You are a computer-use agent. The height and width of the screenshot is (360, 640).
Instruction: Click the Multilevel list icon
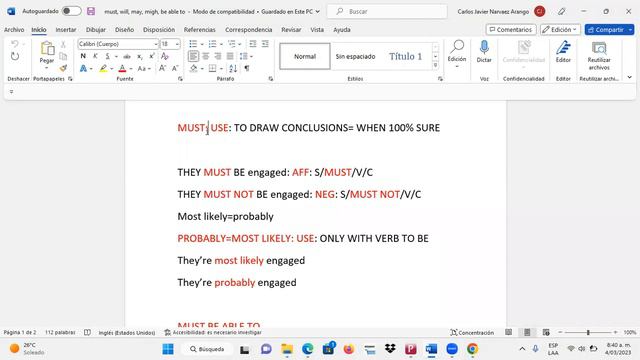(x=231, y=44)
